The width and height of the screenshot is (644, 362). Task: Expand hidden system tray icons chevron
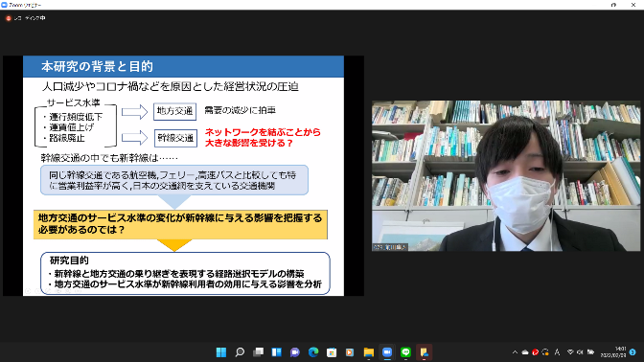click(515, 352)
